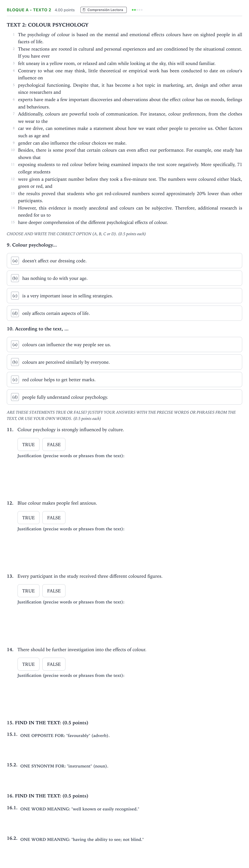Mark question 11 as TRUE

click(x=28, y=444)
